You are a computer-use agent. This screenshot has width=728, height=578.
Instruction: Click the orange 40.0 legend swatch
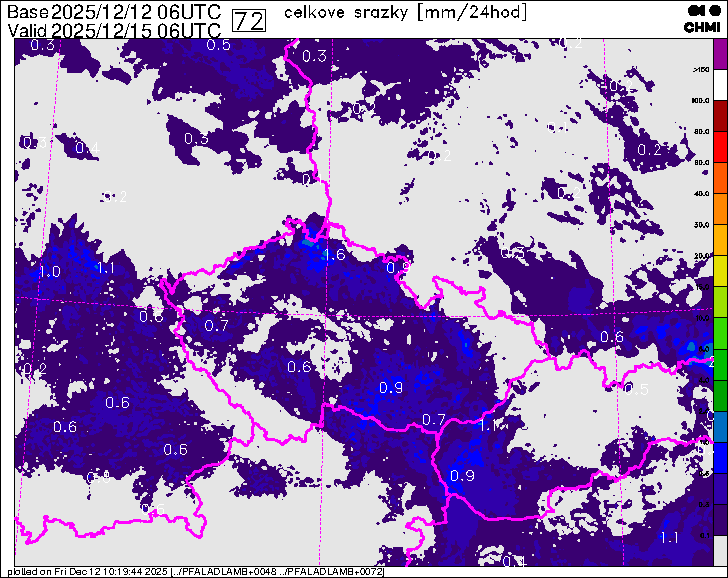tap(719, 179)
